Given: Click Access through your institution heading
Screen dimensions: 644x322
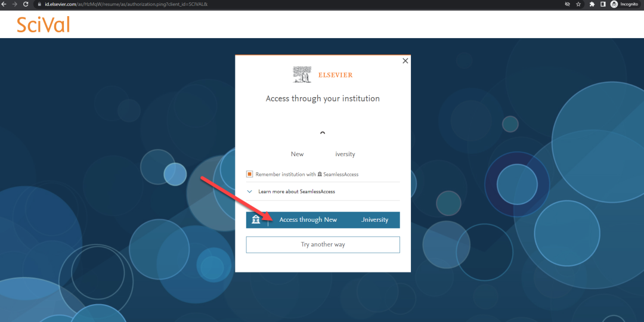Looking at the screenshot, I should click(323, 98).
